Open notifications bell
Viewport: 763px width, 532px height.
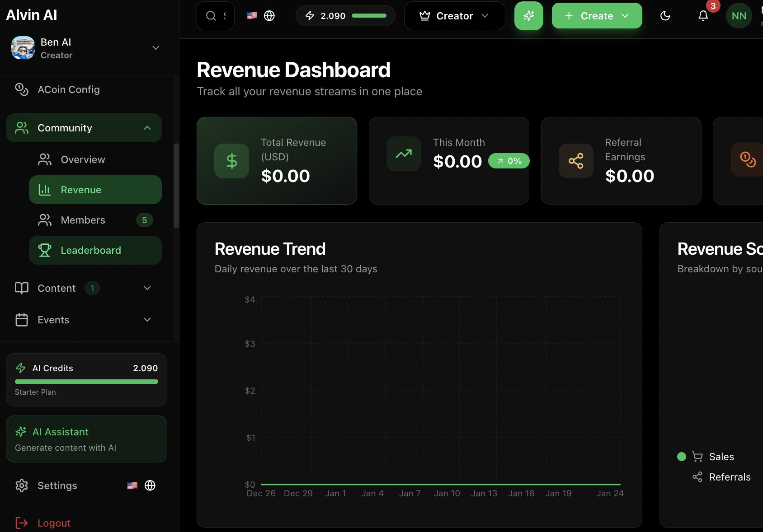click(703, 16)
